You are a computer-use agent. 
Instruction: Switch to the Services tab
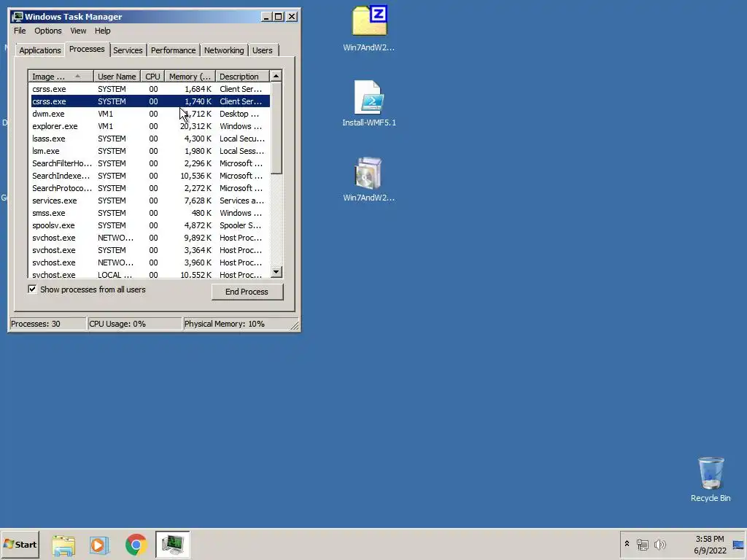point(128,50)
